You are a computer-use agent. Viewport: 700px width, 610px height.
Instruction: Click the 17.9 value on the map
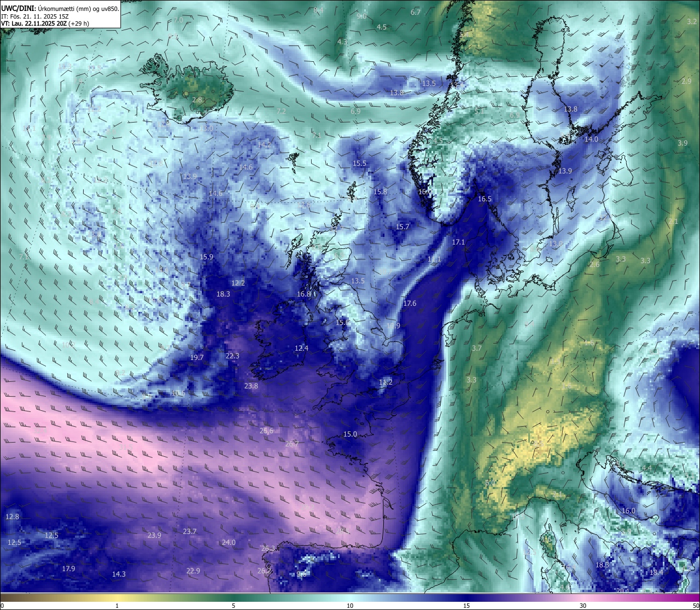click(68, 568)
